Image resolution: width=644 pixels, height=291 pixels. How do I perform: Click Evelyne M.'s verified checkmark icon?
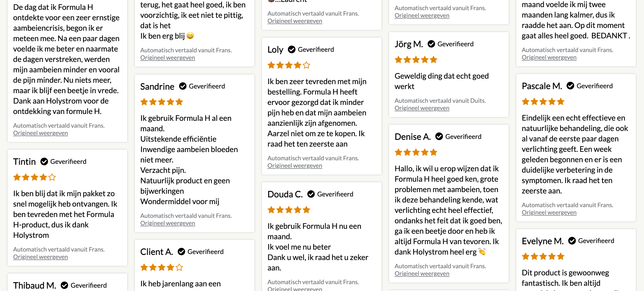click(572, 241)
